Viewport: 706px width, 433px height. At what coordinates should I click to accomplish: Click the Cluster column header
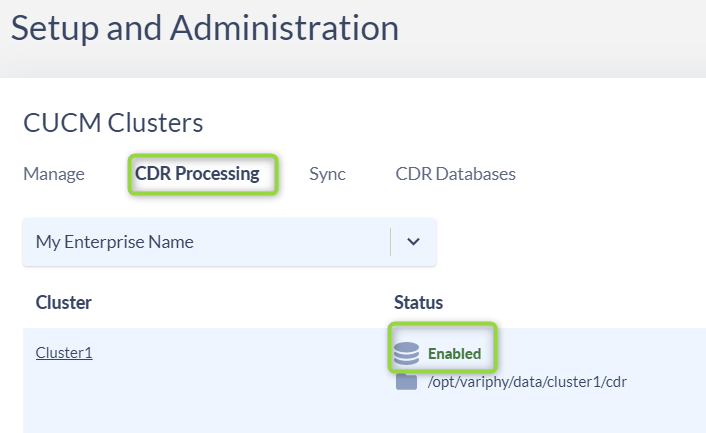[x=63, y=302]
